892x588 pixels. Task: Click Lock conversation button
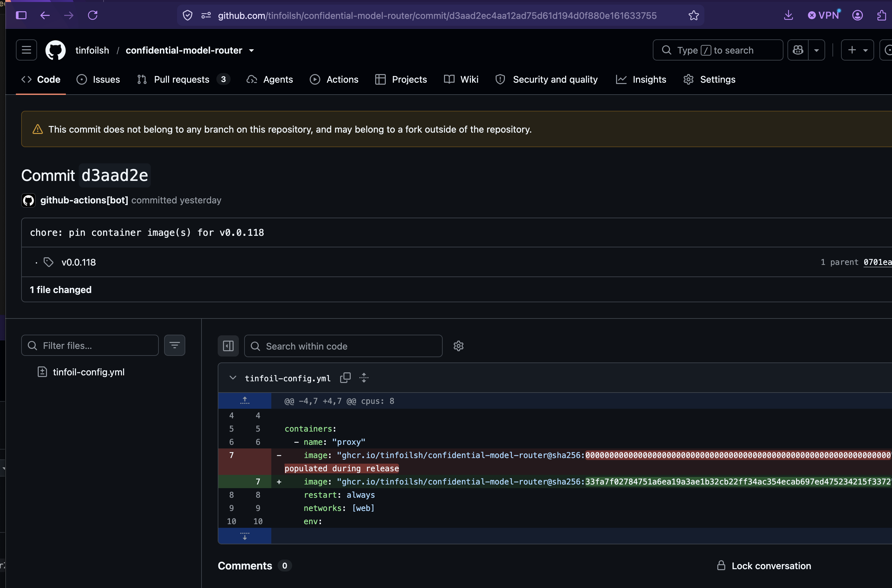[x=764, y=566]
